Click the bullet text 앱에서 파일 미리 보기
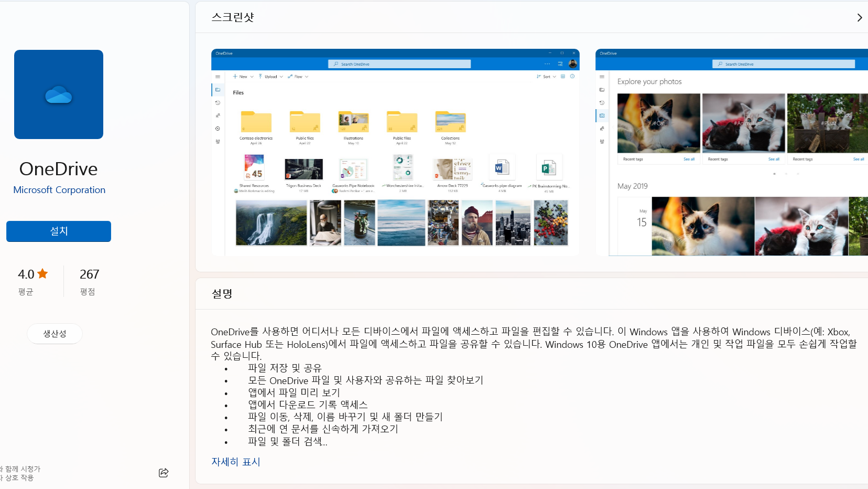The height and width of the screenshot is (489, 868). [x=294, y=392]
